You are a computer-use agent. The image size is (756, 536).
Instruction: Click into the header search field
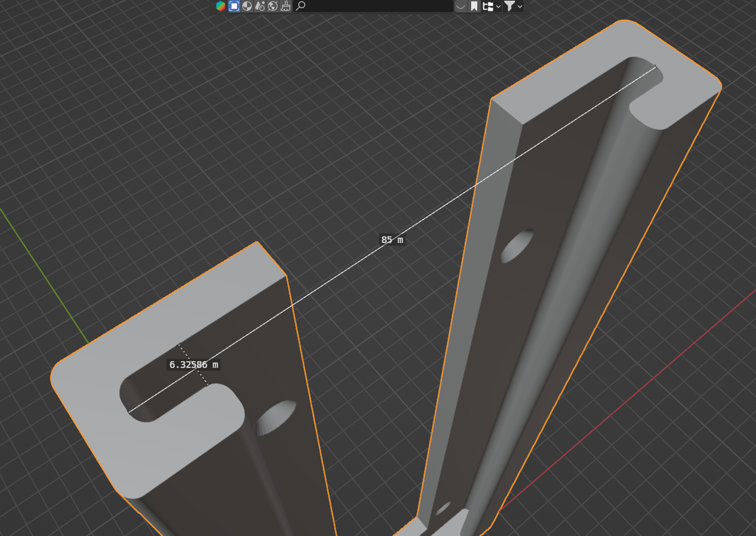click(377, 6)
